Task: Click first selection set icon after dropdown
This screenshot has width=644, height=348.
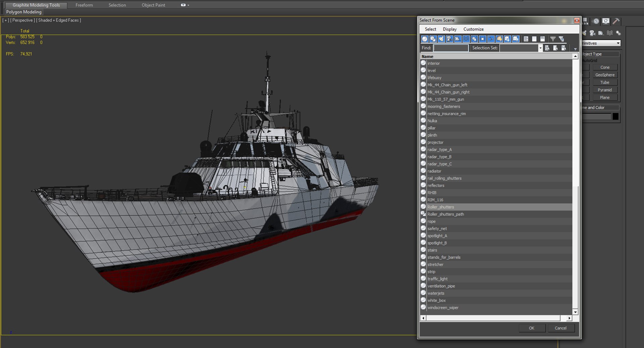Action: pos(547,48)
